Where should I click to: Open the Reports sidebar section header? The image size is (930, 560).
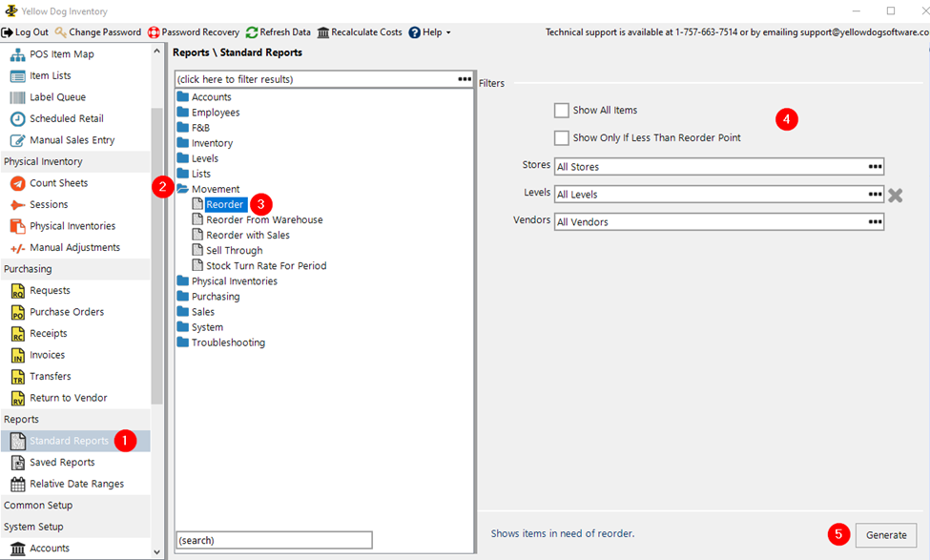[75, 420]
